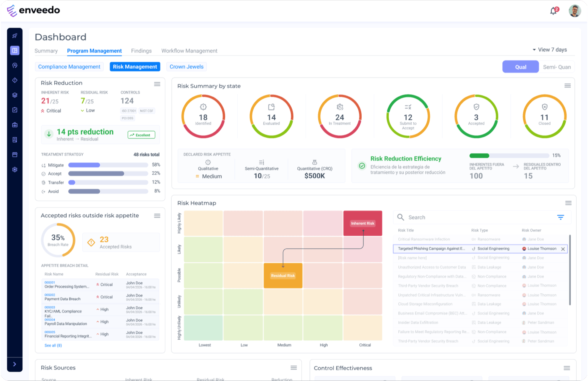Viewport: 588px width, 381px height.
Task: Click the See all (8) link
Action: tap(53, 345)
